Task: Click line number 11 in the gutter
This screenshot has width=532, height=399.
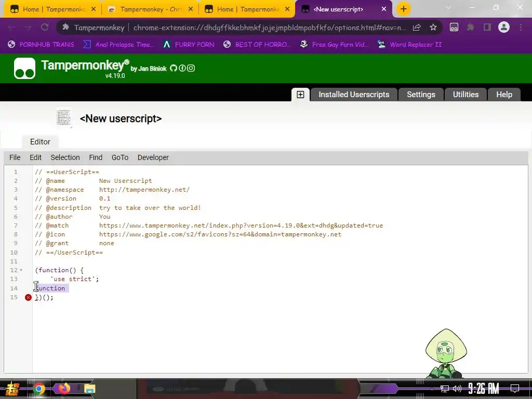Action: [x=14, y=261]
